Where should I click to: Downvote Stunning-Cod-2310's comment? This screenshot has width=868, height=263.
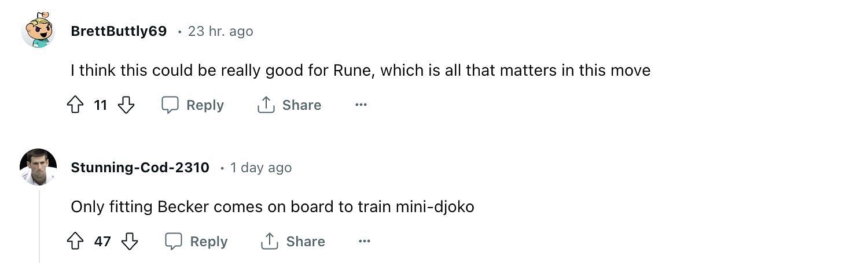130,242
